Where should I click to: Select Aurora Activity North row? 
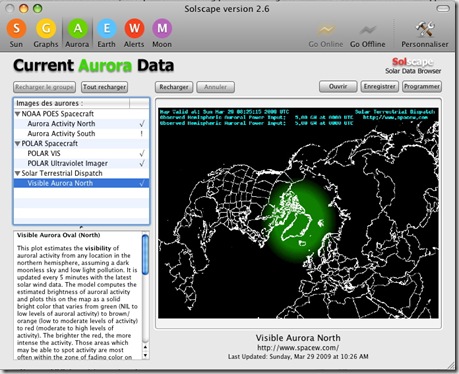[x=81, y=124]
